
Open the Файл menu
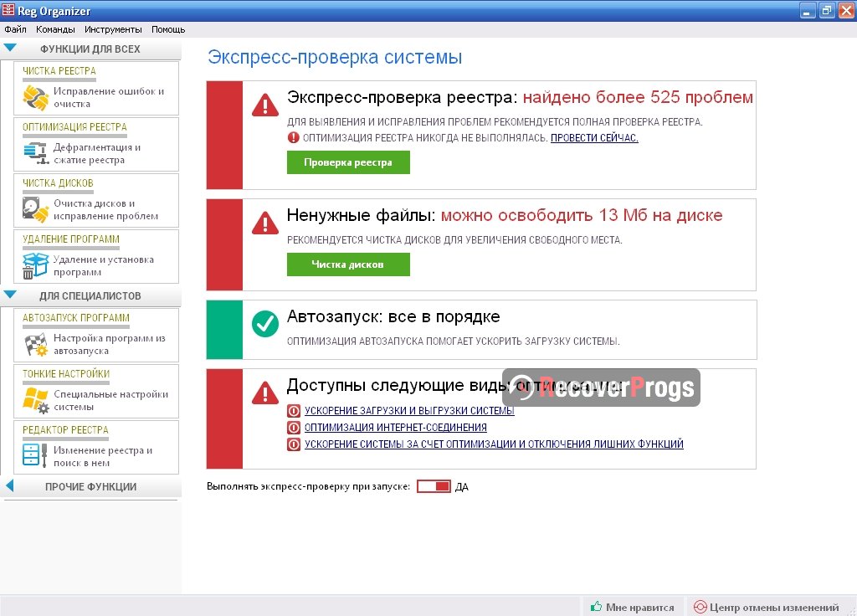tap(15, 29)
